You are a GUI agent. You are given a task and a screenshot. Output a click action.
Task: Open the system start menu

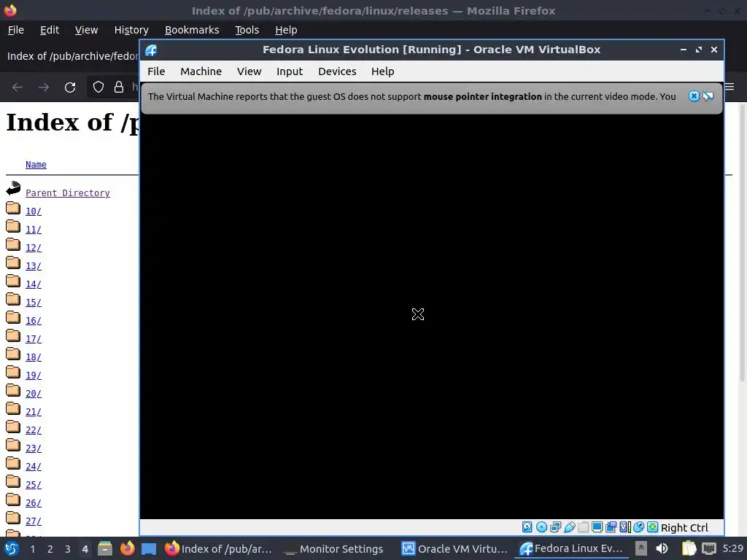tap(12, 548)
